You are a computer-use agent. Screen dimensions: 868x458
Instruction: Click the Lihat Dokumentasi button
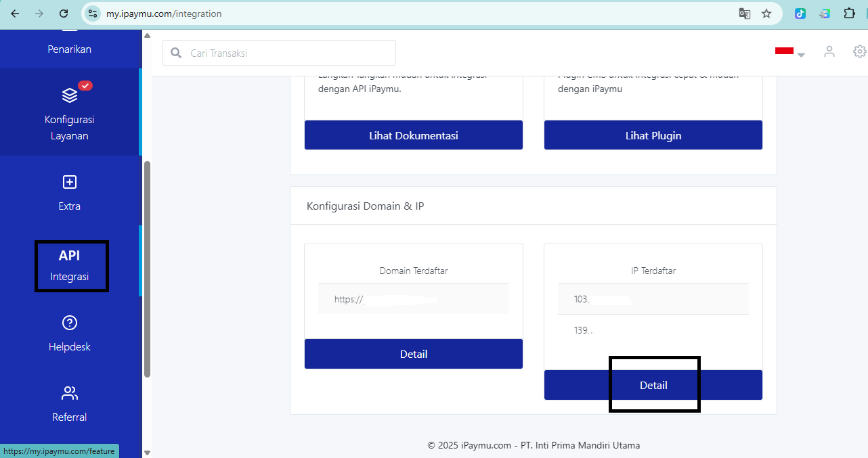click(414, 135)
